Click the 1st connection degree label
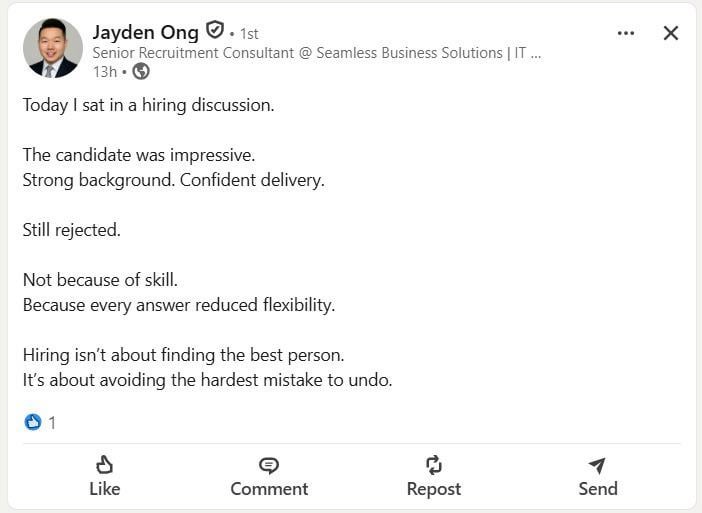 (x=249, y=34)
